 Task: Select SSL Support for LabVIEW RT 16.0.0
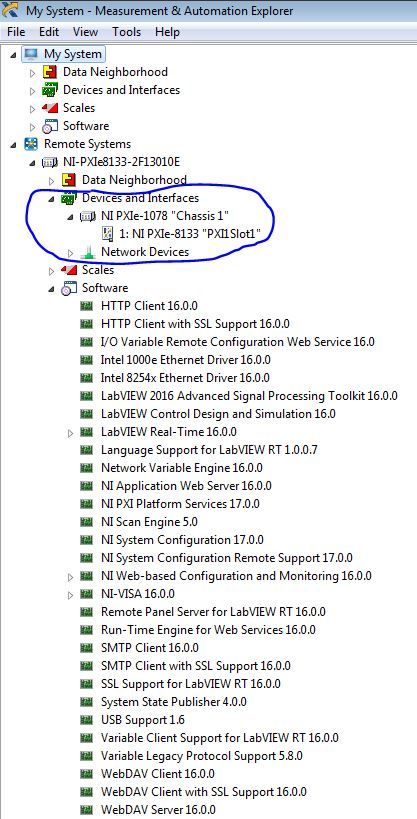click(191, 685)
